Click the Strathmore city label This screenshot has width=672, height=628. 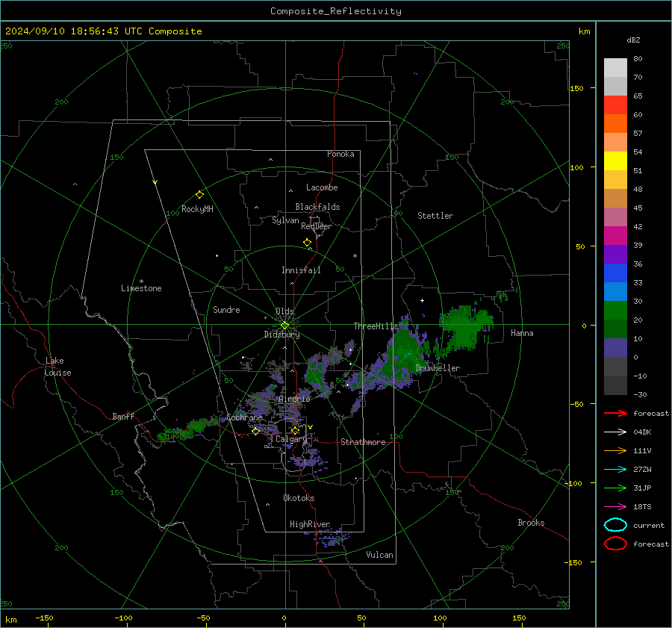point(363,442)
